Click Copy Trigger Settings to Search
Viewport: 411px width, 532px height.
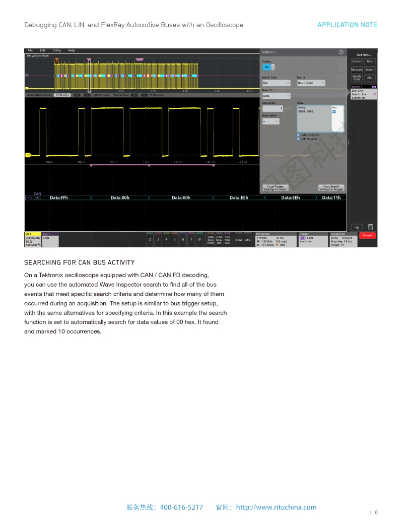tap(275, 188)
